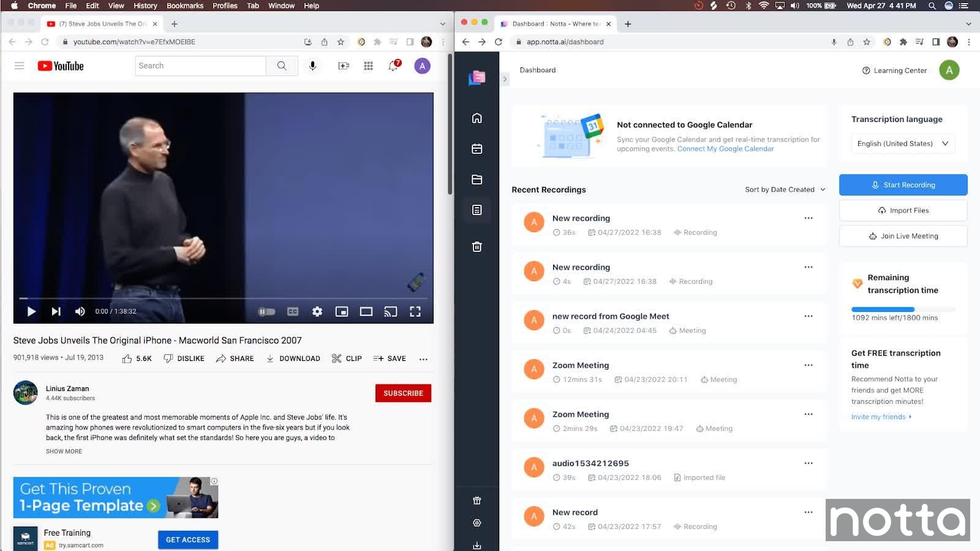The height and width of the screenshot is (551, 980).
Task: Click GET ACCESS on the ad
Action: (x=188, y=540)
